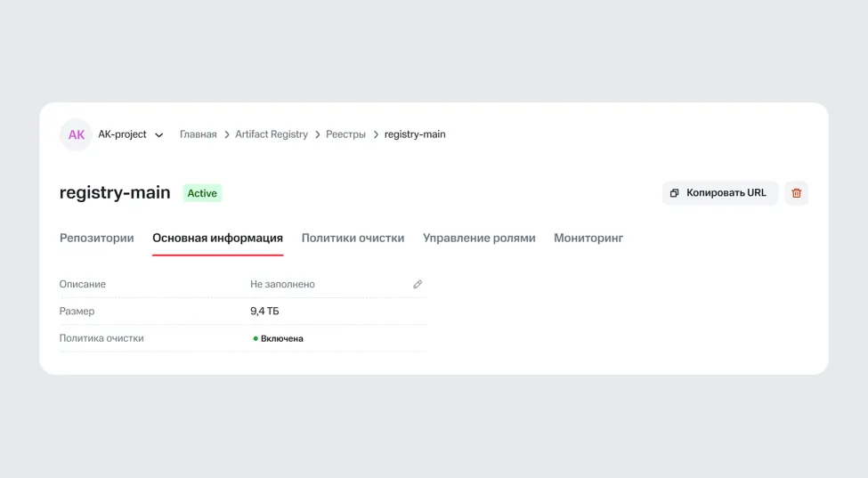The height and width of the screenshot is (478, 868).
Task: Go to Главная breadcrumb link
Action: 198,134
